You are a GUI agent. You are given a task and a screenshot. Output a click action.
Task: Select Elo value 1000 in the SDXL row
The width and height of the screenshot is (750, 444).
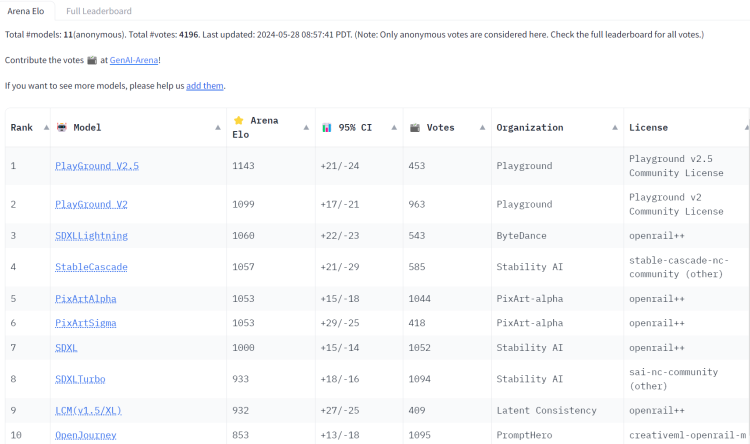[x=243, y=348]
